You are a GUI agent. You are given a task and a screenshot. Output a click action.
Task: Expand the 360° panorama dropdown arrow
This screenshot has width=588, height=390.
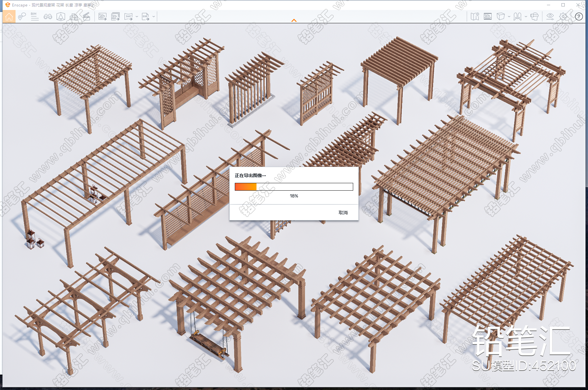[137, 16]
